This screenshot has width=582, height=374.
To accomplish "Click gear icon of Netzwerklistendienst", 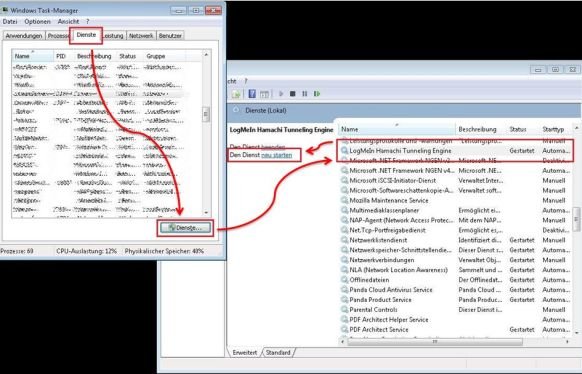I will point(344,240).
